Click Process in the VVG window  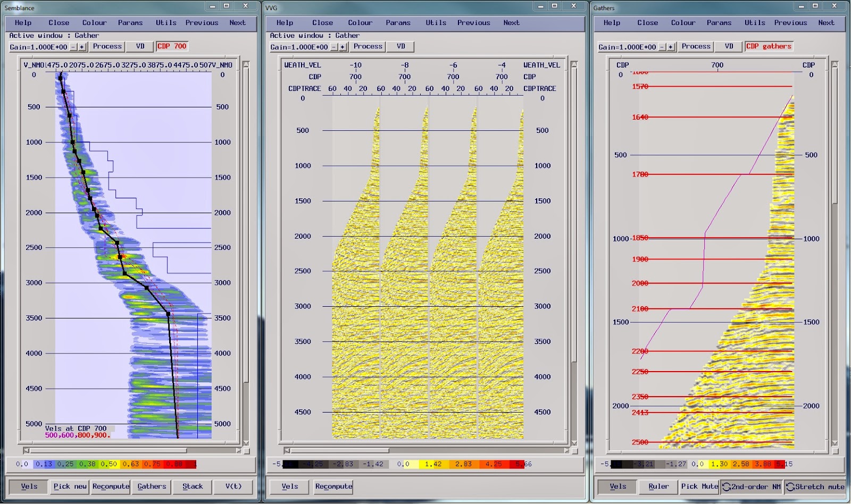point(368,46)
